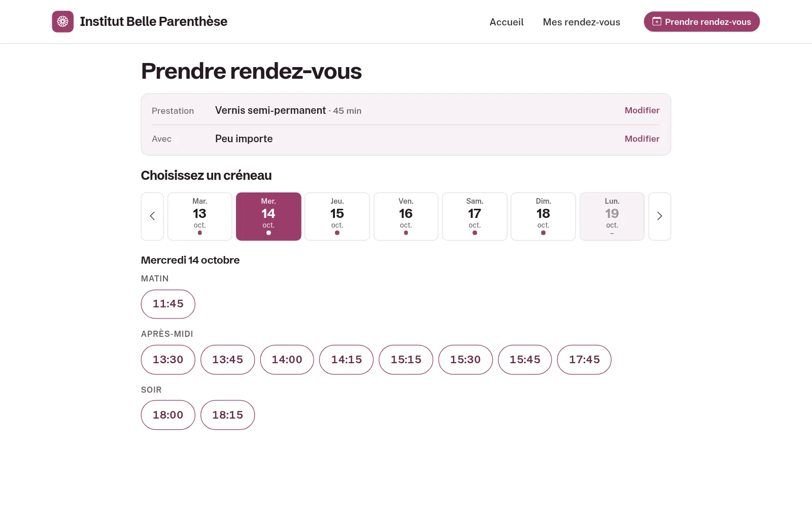
Task: Pick the 15:30 time slot
Action: [x=465, y=360]
